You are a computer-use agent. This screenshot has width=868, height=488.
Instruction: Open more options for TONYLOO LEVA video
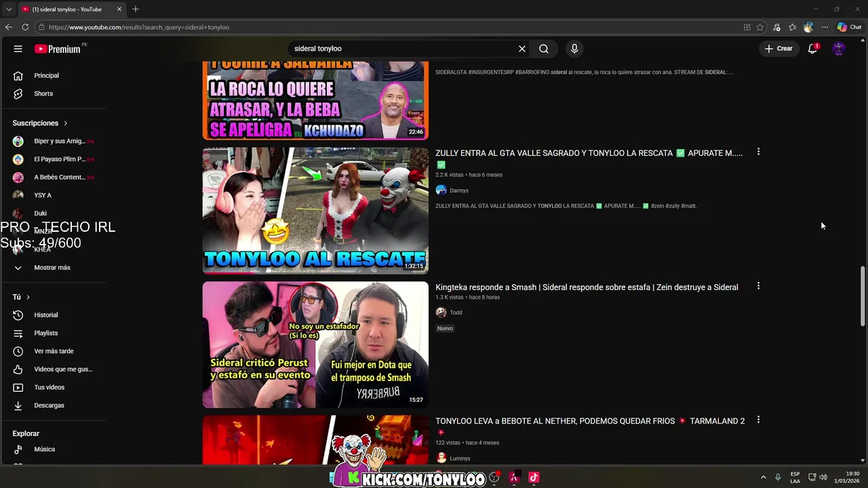click(758, 420)
